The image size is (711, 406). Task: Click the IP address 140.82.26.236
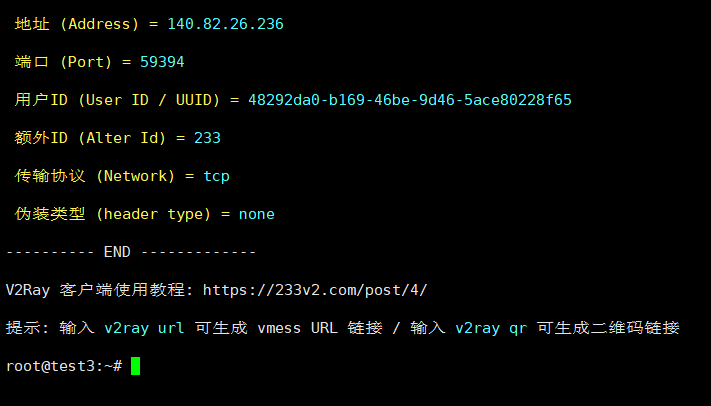pos(227,23)
